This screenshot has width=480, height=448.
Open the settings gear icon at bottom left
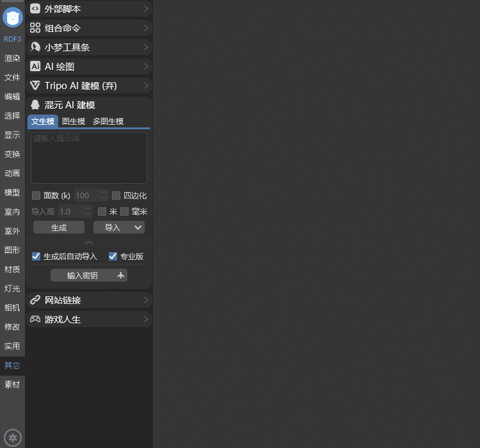tap(13, 438)
